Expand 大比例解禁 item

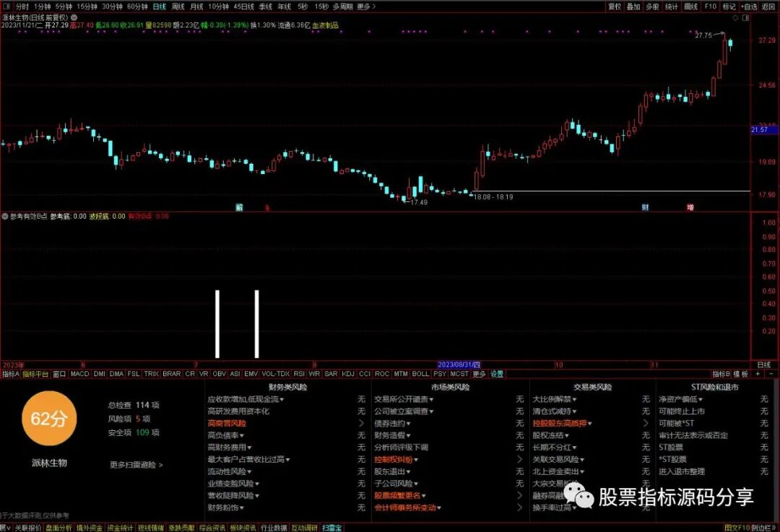click(555, 399)
